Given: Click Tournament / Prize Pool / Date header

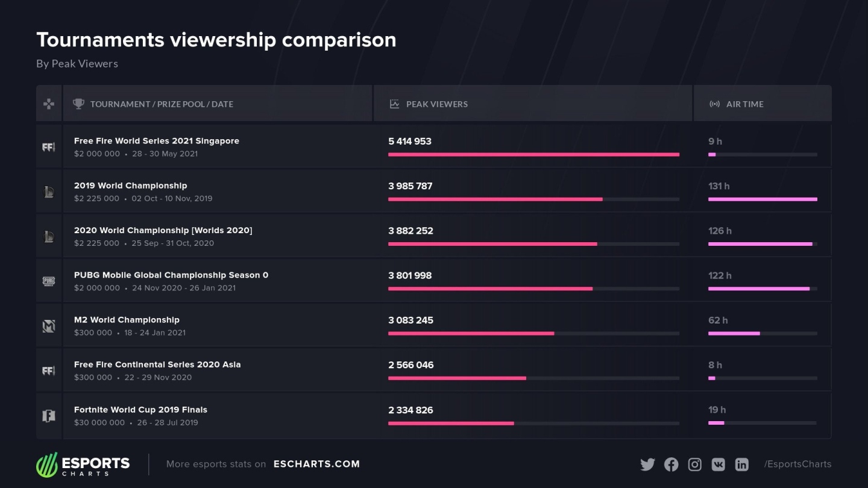Looking at the screenshot, I should coord(162,104).
